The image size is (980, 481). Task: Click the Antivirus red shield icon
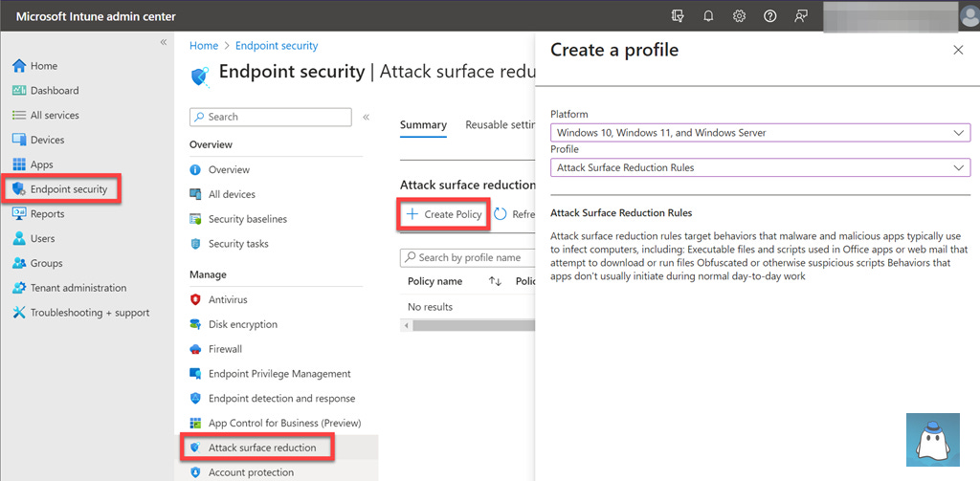click(195, 300)
